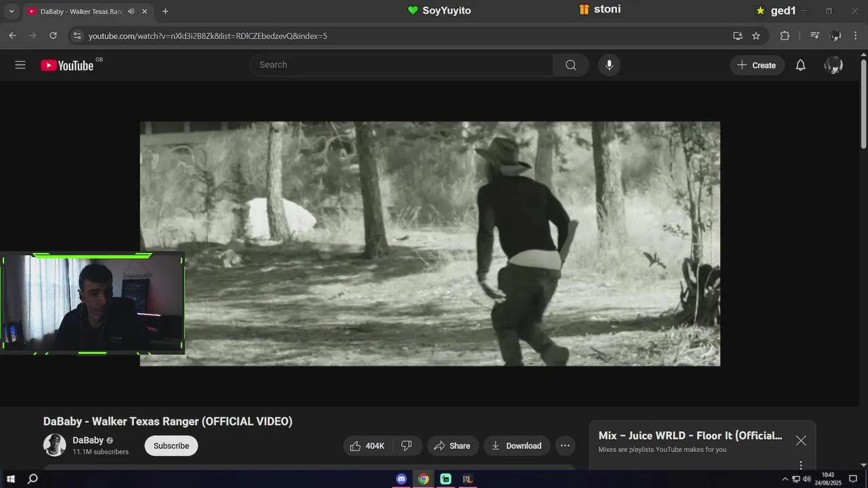View site information icon in address bar
The image size is (868, 488).
(x=77, y=35)
